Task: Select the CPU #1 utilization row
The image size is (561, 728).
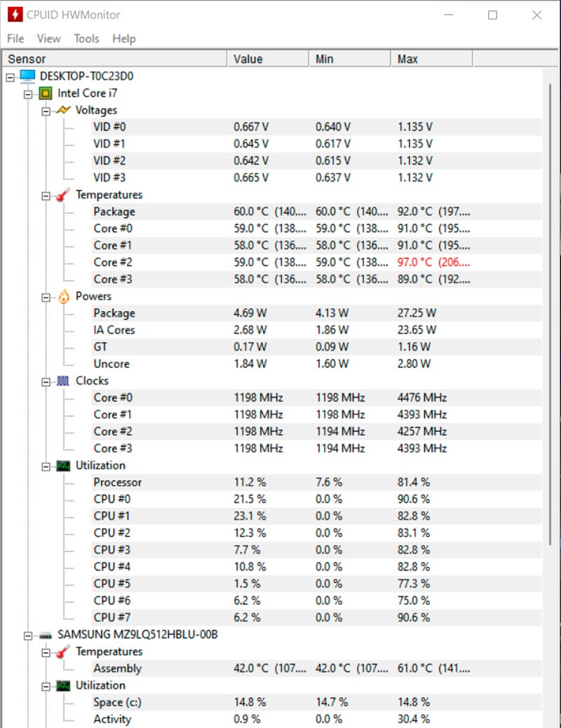Action: (x=317, y=516)
